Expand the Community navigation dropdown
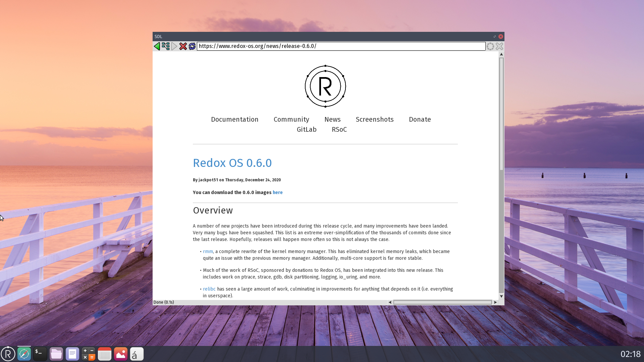 (x=291, y=119)
